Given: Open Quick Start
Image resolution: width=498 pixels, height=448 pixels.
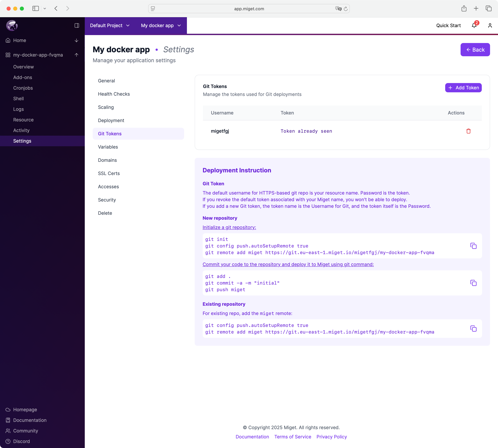Looking at the screenshot, I should [448, 25].
